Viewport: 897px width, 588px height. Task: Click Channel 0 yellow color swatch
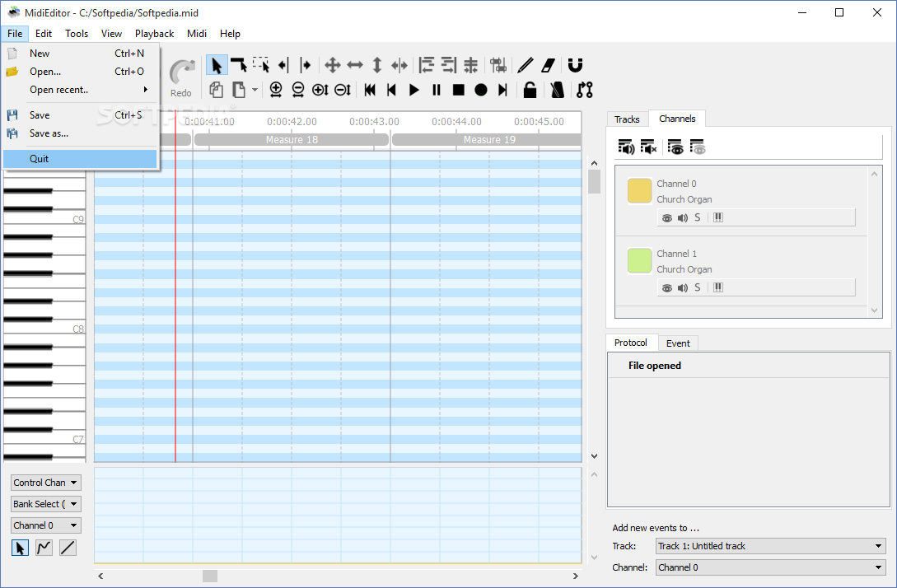639,191
